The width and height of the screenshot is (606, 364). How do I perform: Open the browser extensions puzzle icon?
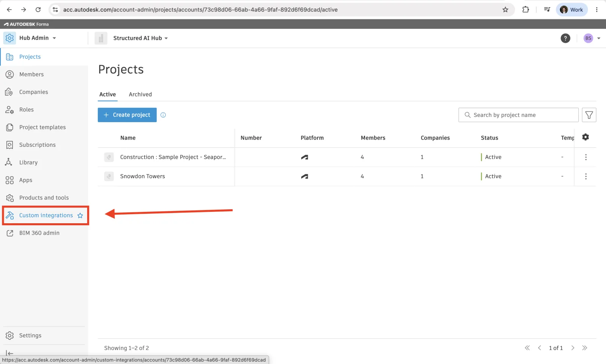coord(526,10)
